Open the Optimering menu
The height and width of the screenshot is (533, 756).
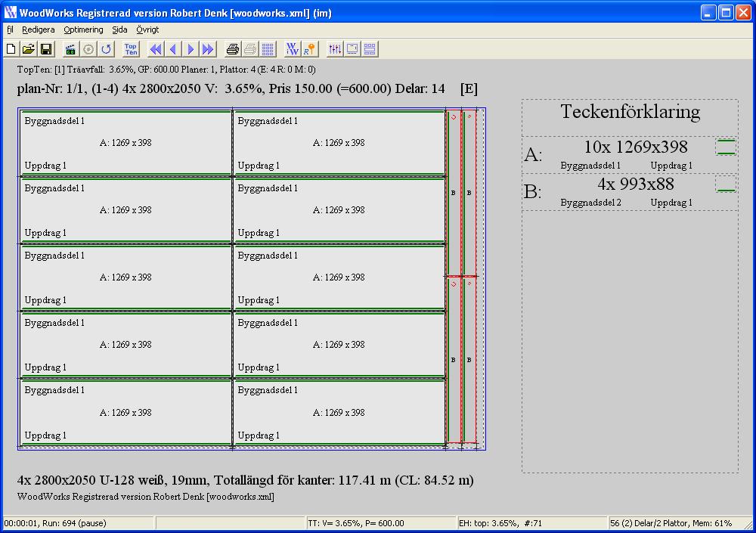(83, 29)
